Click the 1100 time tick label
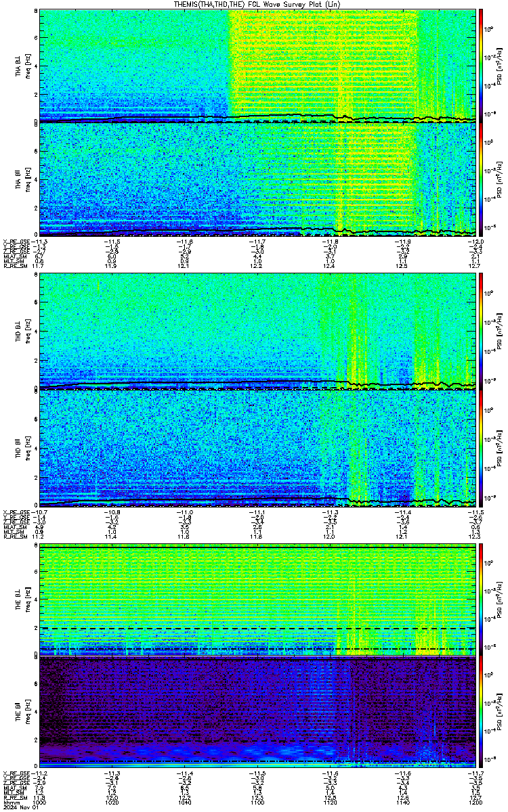Image resolution: width=508 pixels, height=812 pixels. 257,803
